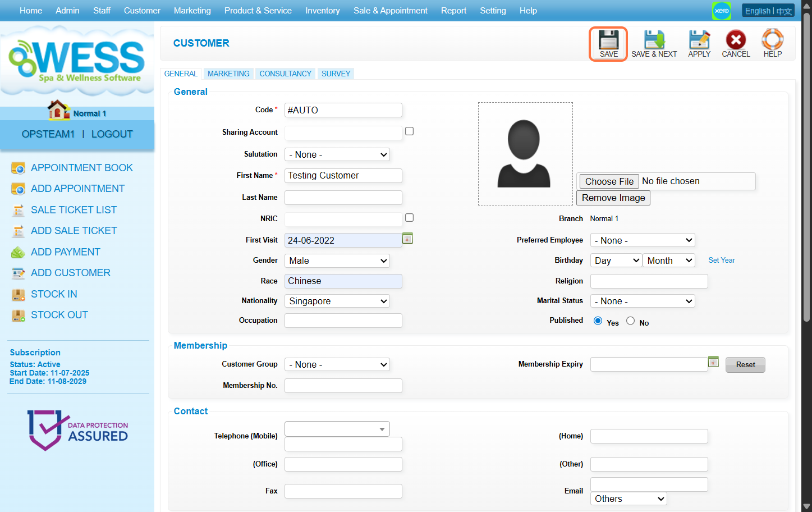The height and width of the screenshot is (512, 812).
Task: Expand the Customer Group dropdown
Action: [337, 365]
